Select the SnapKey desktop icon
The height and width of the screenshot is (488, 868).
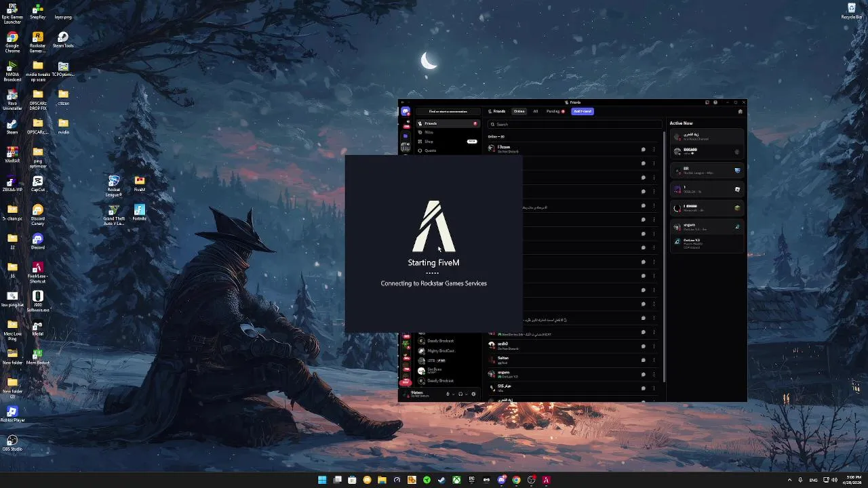(x=38, y=11)
